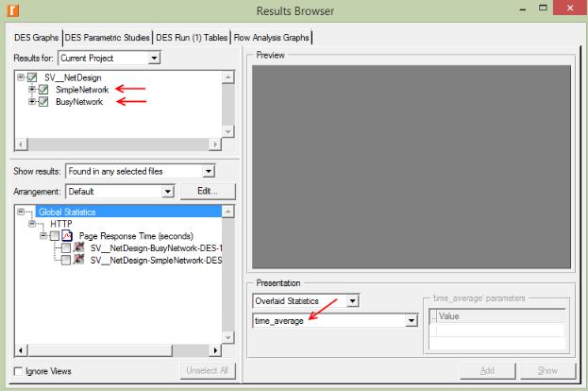Screen dimensions: 588x391
Task: Open the Show results dropdown
Action: tap(209, 172)
